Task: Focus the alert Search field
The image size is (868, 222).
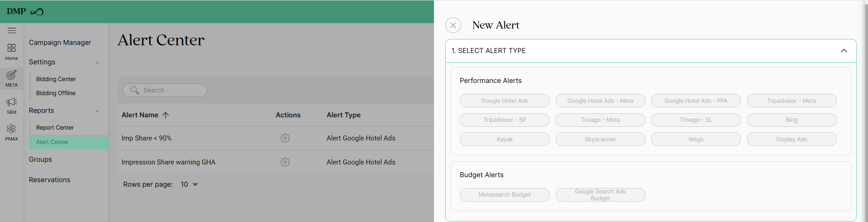Action: pos(165,90)
